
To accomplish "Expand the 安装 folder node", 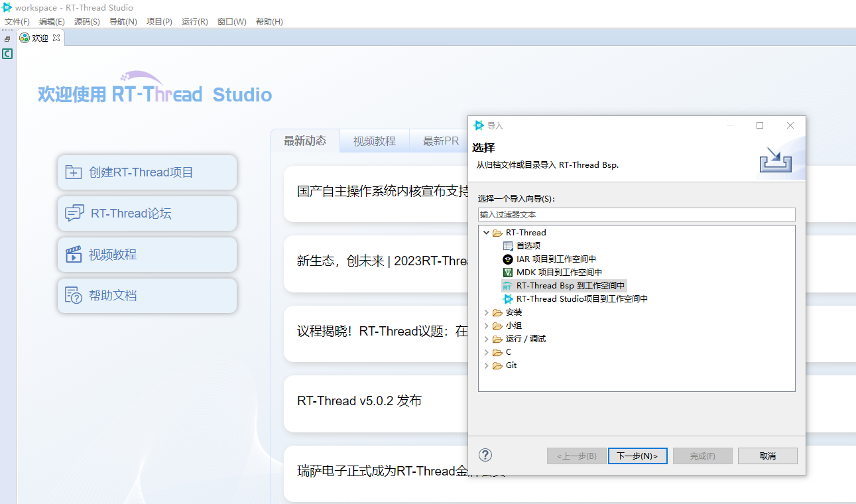I will coord(487,312).
